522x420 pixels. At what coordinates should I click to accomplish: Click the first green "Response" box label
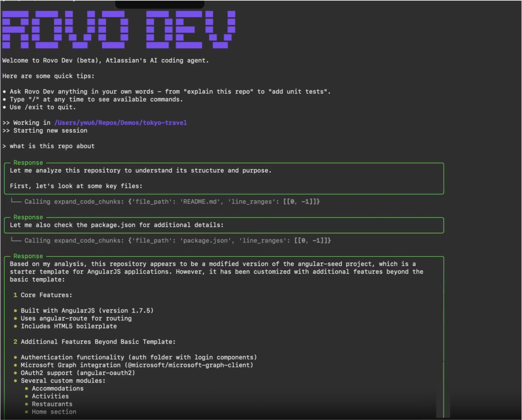(x=28, y=163)
